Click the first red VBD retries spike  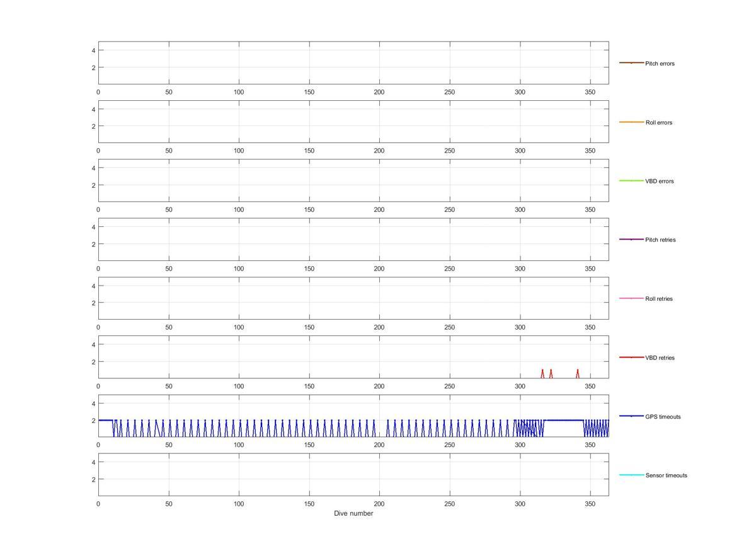[542, 373]
